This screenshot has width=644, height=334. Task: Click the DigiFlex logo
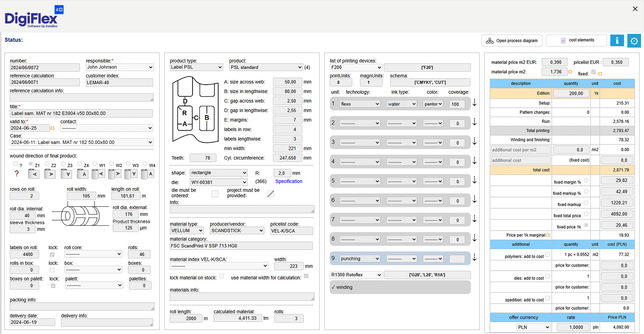coord(34,17)
